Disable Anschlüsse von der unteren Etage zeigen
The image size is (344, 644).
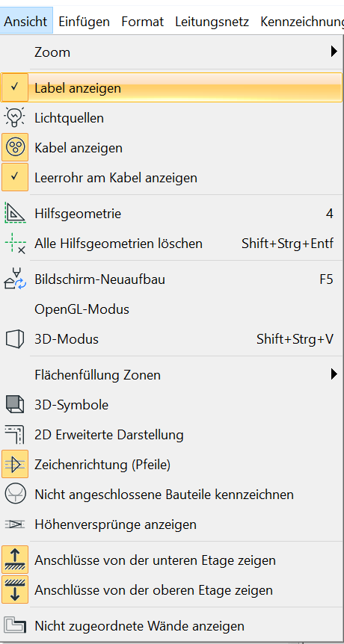pos(15,560)
